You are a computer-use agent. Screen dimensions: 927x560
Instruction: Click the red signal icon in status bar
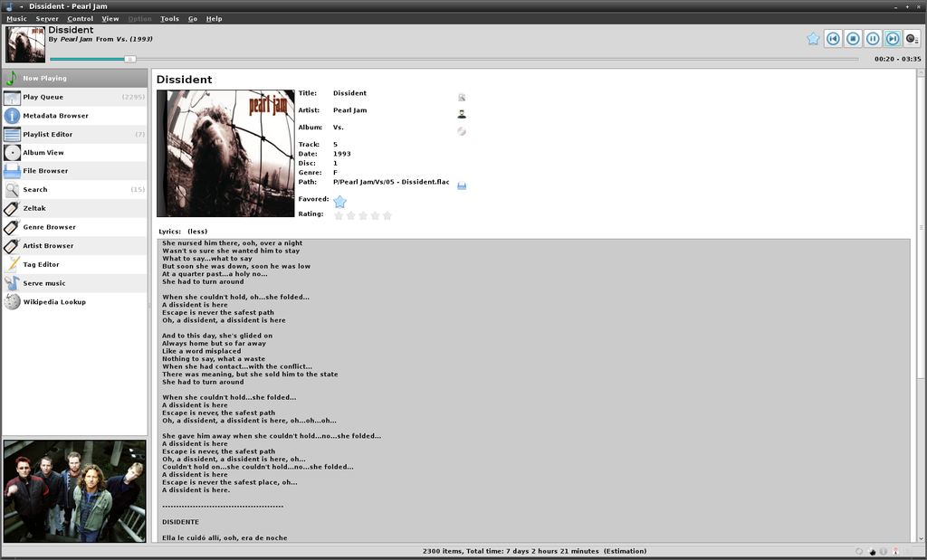coord(895,551)
